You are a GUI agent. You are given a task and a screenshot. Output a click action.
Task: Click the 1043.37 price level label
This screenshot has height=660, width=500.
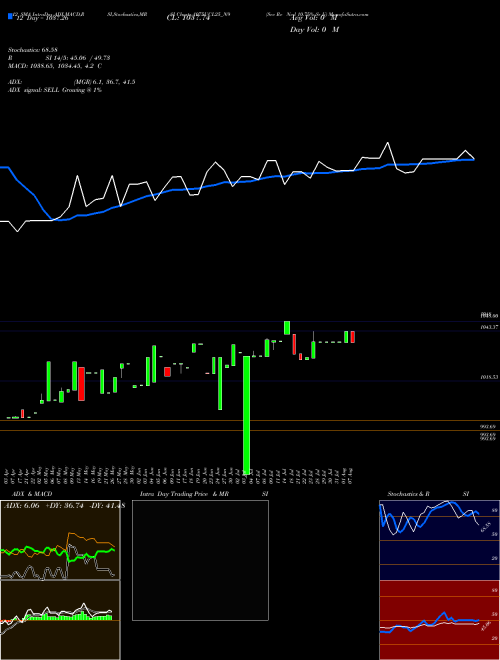tap(489, 327)
